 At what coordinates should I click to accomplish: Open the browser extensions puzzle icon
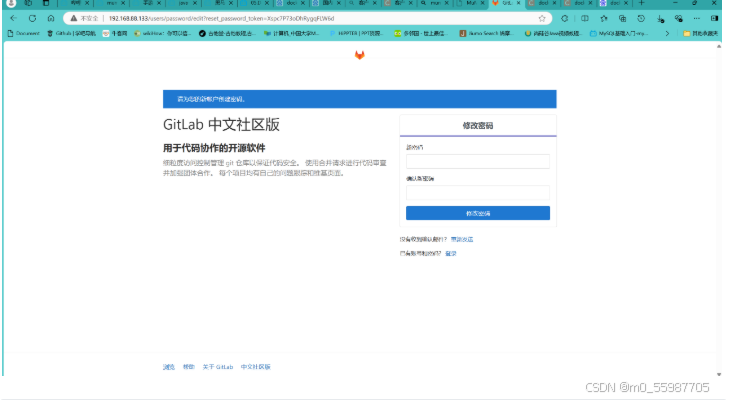pos(565,19)
